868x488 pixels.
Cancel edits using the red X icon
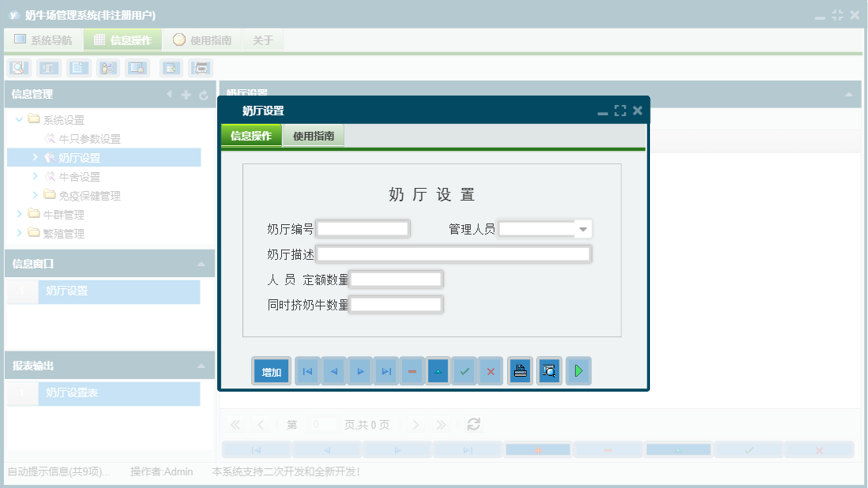point(490,370)
